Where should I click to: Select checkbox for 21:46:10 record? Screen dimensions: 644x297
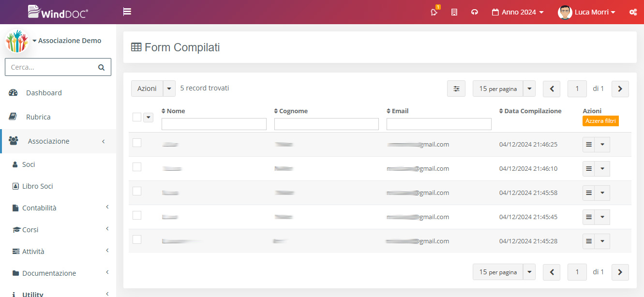pyautogui.click(x=137, y=167)
